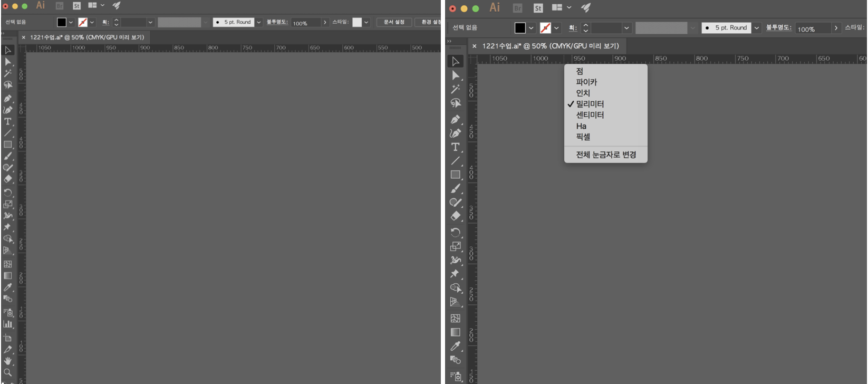Choose Lasso tool in window without popup menu
The width and height of the screenshot is (868, 384).
pyautogui.click(x=8, y=85)
